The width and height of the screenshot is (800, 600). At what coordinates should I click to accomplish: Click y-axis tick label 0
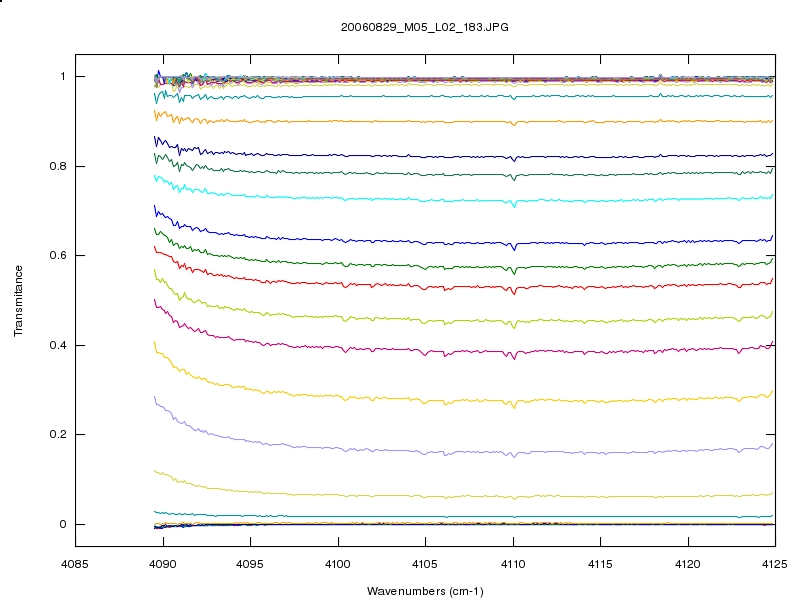coord(63,524)
